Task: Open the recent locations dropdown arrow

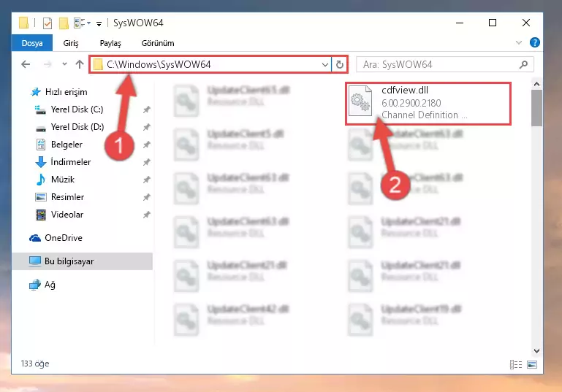Action: click(64, 64)
